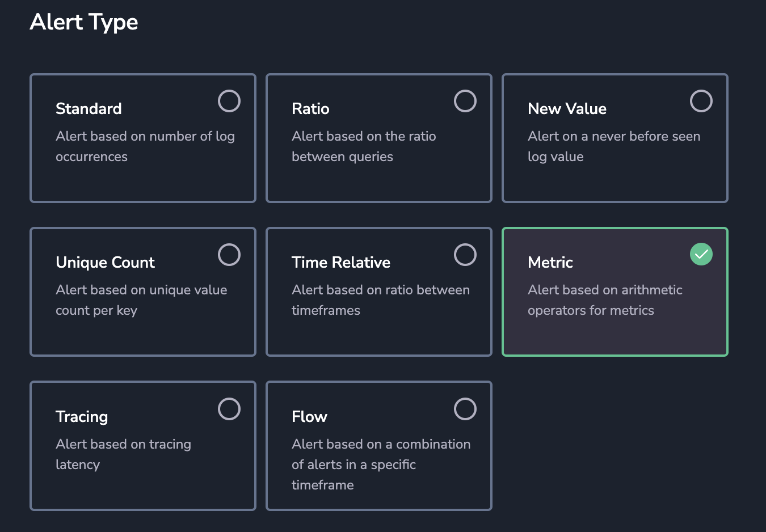Select the Standard radio button circle
Viewport: 766px width, 532px height.
(x=229, y=102)
